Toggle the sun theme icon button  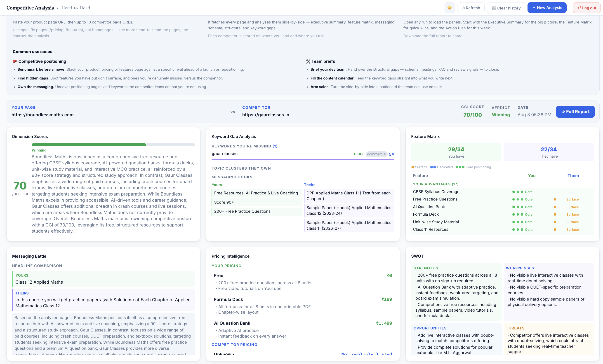(450, 8)
